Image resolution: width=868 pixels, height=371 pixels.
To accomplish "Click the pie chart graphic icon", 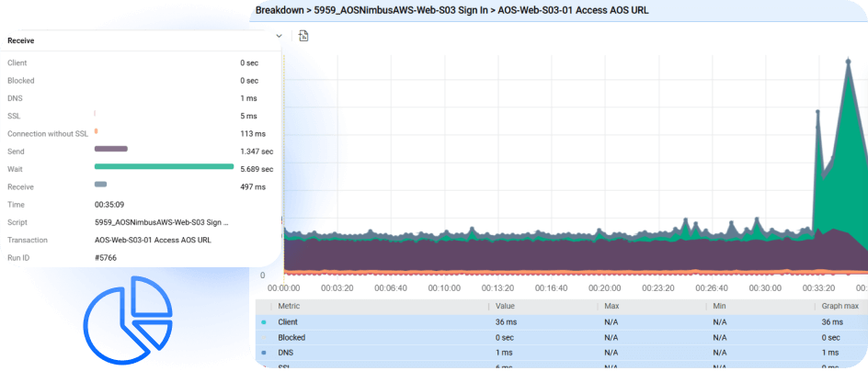I will click(128, 320).
